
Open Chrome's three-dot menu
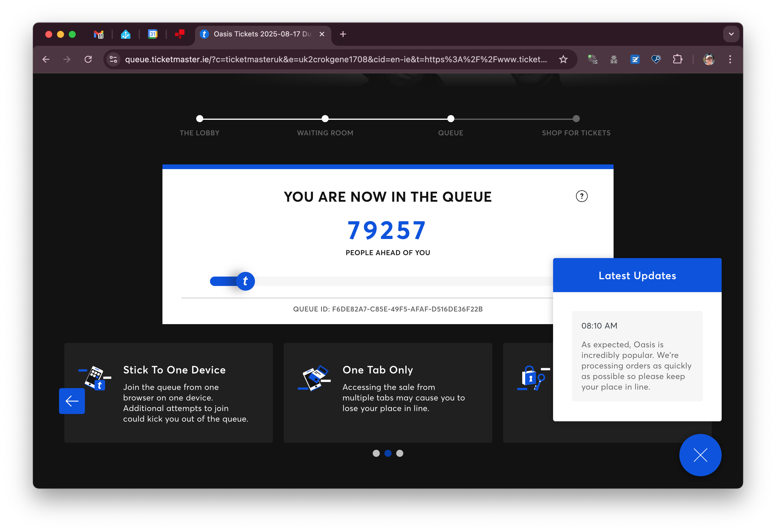click(730, 59)
